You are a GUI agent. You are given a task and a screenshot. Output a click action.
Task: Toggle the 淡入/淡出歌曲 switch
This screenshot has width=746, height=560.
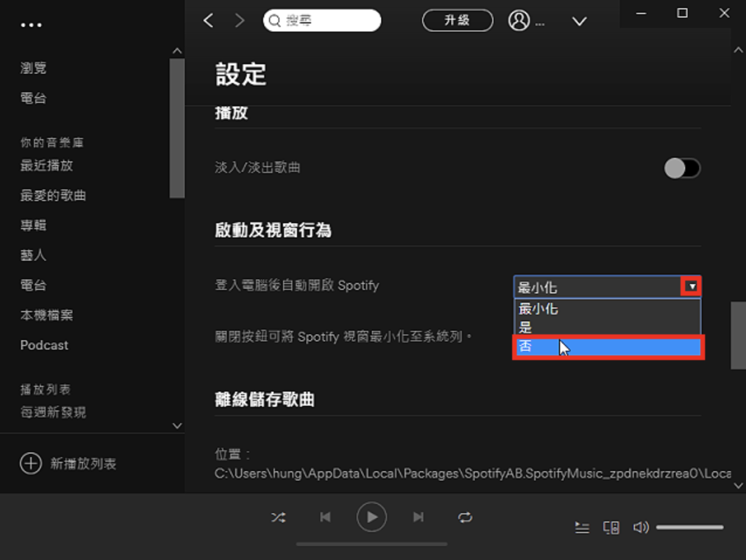click(x=682, y=168)
